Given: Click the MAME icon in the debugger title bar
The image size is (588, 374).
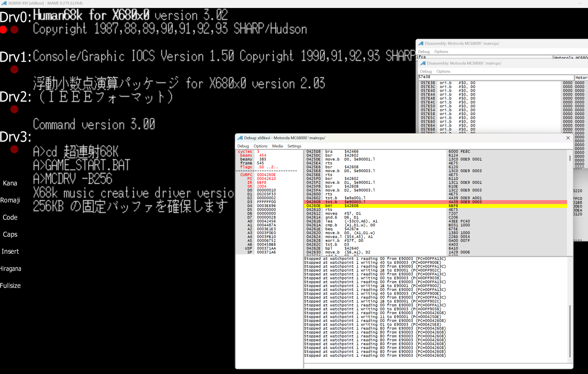Looking at the screenshot, I should click(240, 138).
